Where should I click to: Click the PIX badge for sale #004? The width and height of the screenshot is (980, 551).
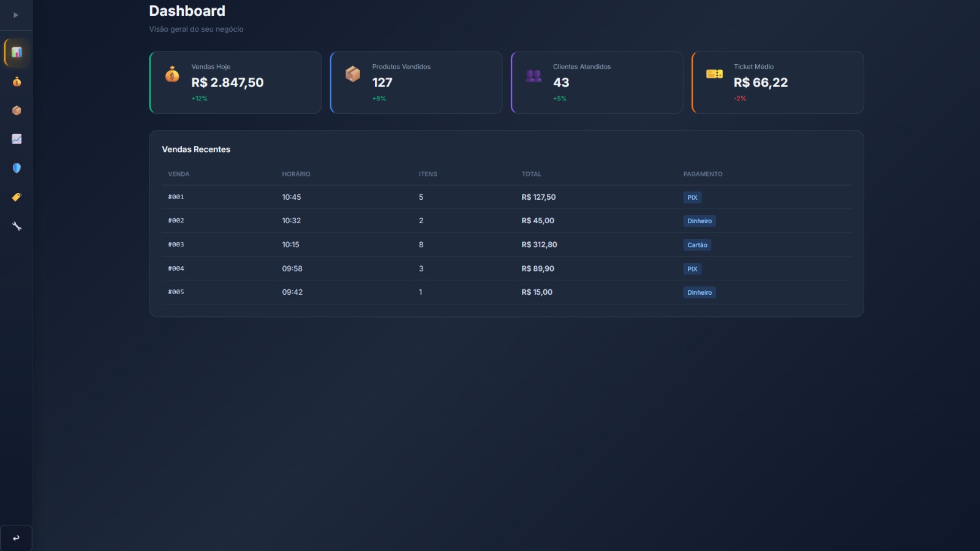pos(692,269)
